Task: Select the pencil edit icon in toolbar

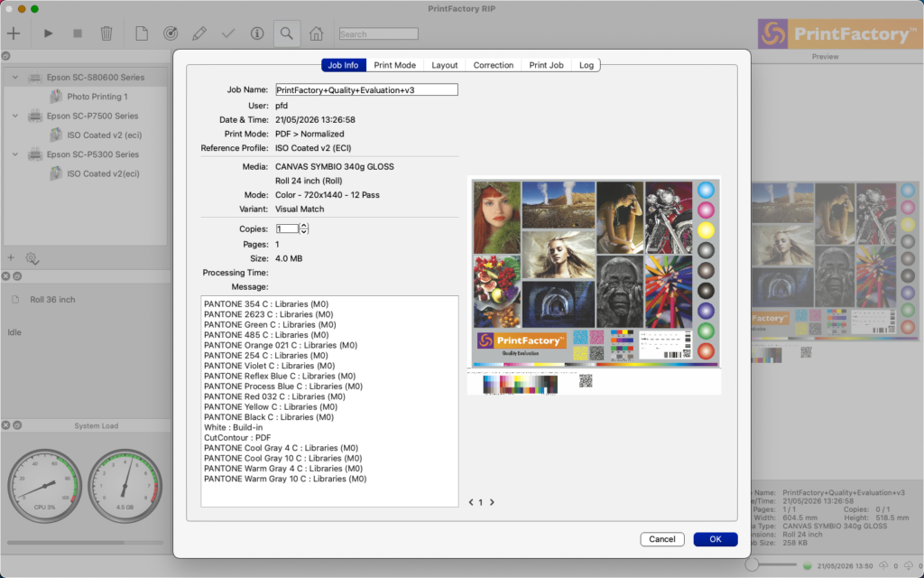Action: [199, 33]
